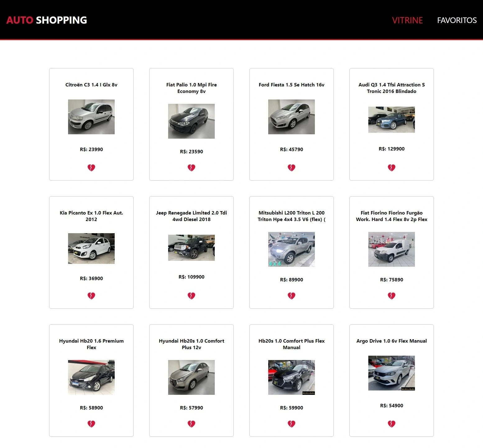This screenshot has width=483, height=448.
Task: Click the Hyundai Hb20 1.6 Premium photo
Action: [x=91, y=377]
